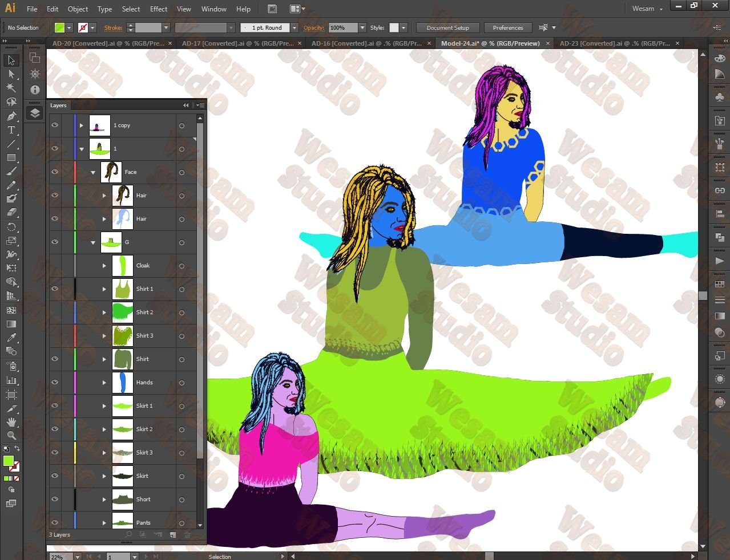Hide the '1 copy' layer

point(55,125)
